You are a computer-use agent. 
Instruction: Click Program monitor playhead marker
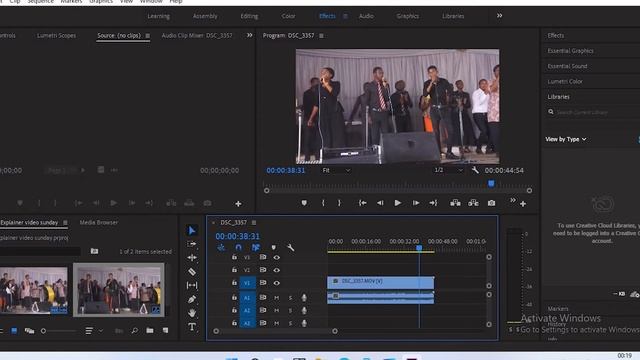(x=491, y=184)
